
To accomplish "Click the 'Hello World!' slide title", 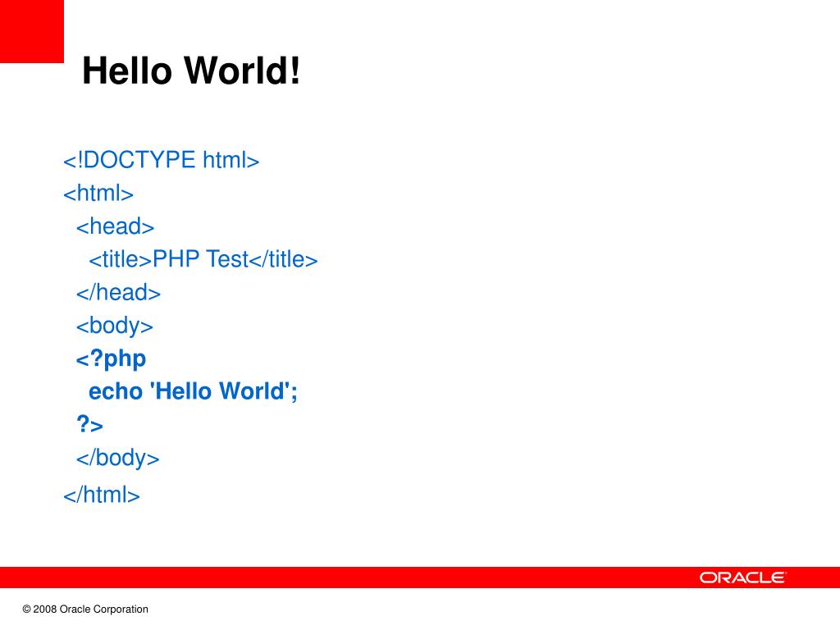I will click(x=191, y=71).
